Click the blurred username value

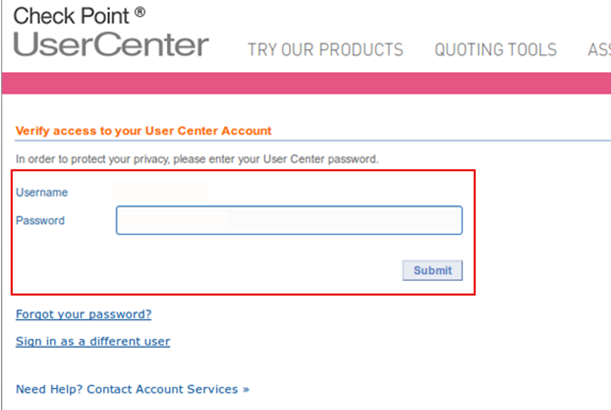click(161, 192)
